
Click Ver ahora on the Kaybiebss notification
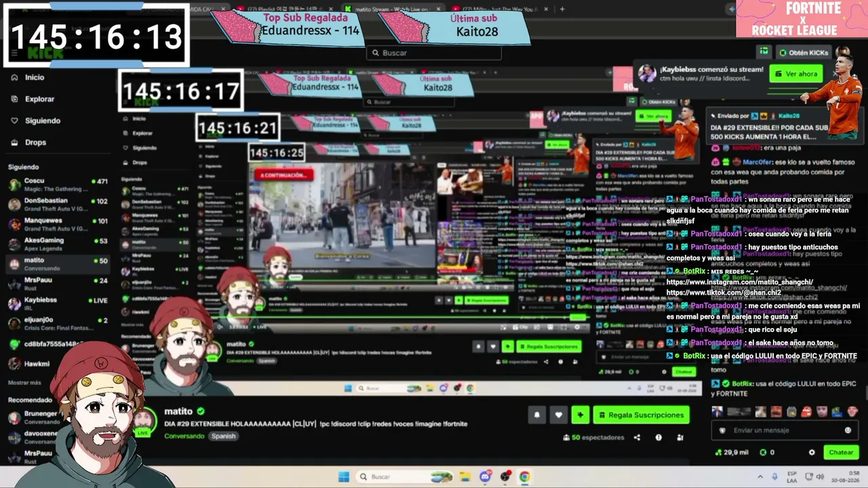click(795, 74)
